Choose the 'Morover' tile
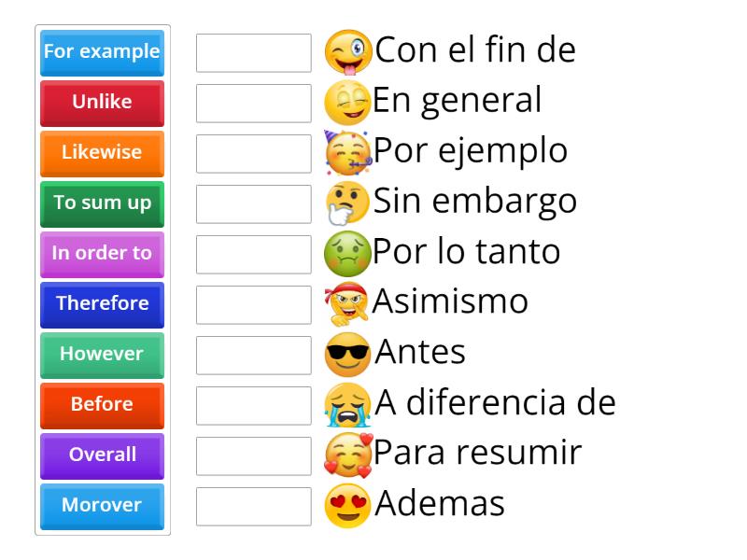 click(103, 506)
